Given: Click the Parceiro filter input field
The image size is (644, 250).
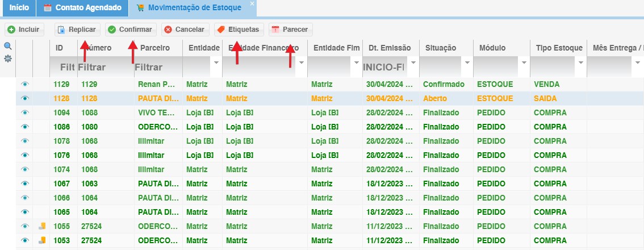Looking at the screenshot, I should 156,67.
